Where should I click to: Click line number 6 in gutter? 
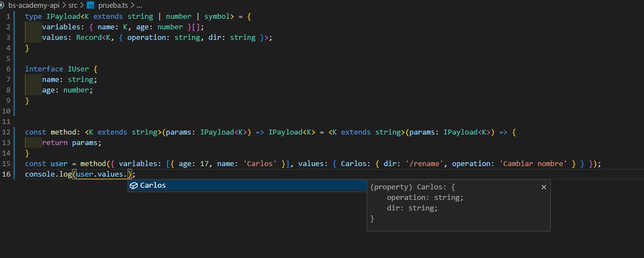point(8,69)
